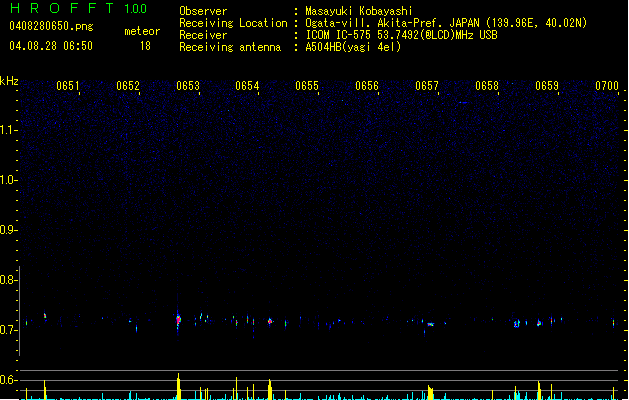Click the 0654 time axis marker
Viewport: 629px width, 400px height.
point(247,86)
